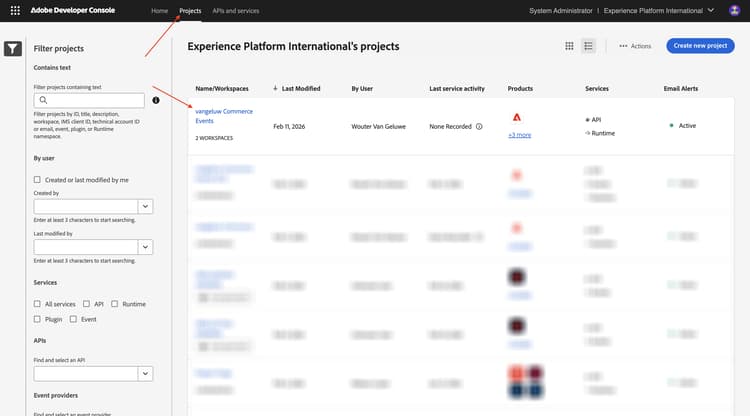Switch to list view layout

(x=588, y=46)
